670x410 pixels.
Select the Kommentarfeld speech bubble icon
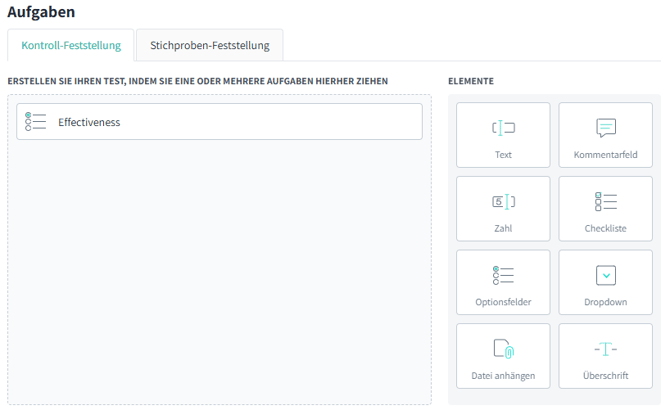tap(605, 128)
